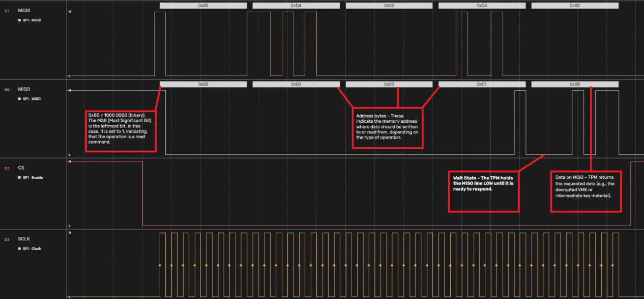644x299 pixels.
Task: Select the D0 channel identifier
Action: (x=6, y=89)
